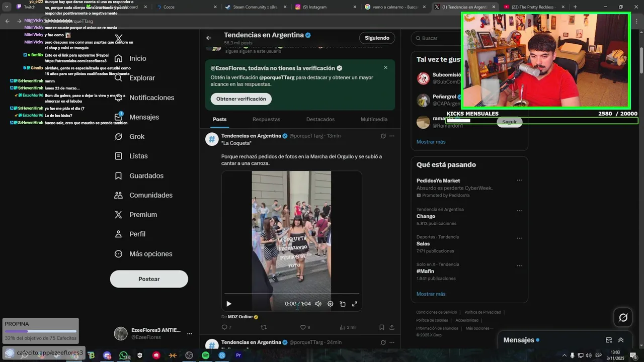The image size is (644, 362).
Task: Open Perfil in the sidebar
Action: pyautogui.click(x=130, y=234)
